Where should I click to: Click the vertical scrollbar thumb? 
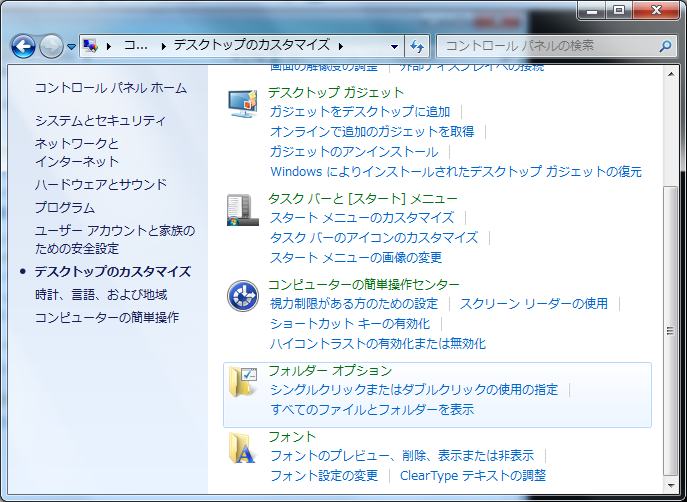(671, 331)
